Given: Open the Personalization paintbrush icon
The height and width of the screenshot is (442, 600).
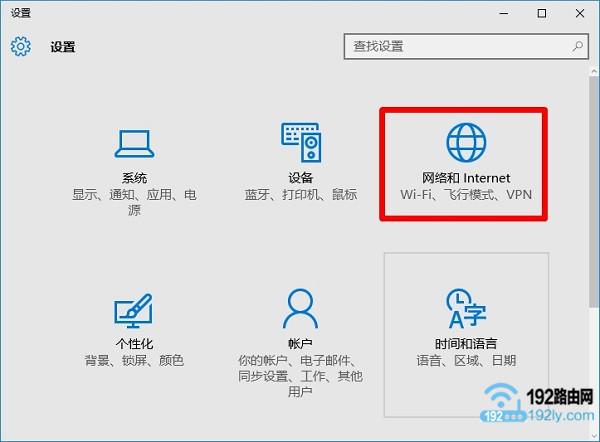Looking at the screenshot, I should click(x=133, y=311).
